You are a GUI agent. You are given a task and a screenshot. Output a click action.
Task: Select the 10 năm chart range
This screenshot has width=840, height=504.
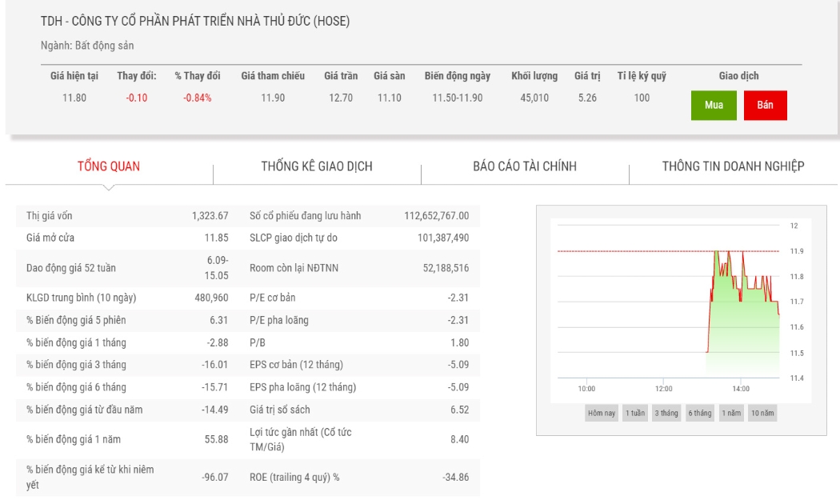[x=762, y=413]
